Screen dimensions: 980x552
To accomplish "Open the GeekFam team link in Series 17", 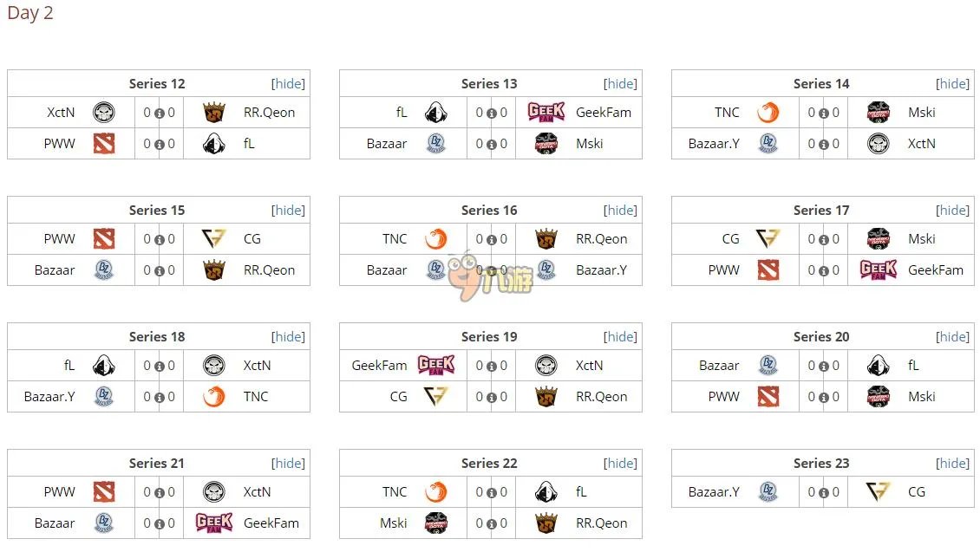I will tap(935, 270).
